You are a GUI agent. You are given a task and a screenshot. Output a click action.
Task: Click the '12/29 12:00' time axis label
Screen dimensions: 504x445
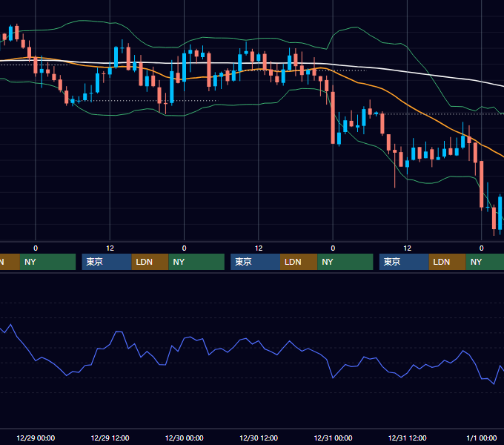tap(110, 438)
